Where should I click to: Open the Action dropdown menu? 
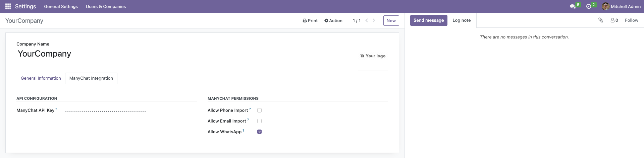(x=333, y=20)
